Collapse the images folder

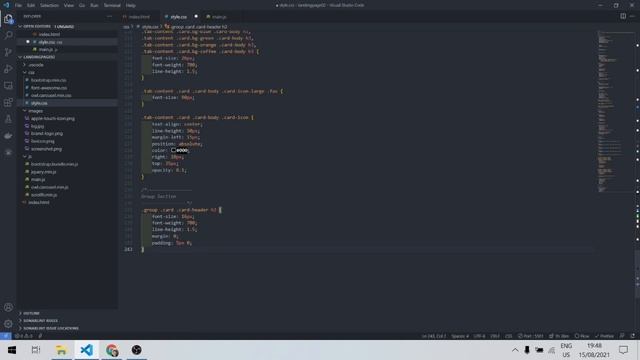click(x=68, y=111)
